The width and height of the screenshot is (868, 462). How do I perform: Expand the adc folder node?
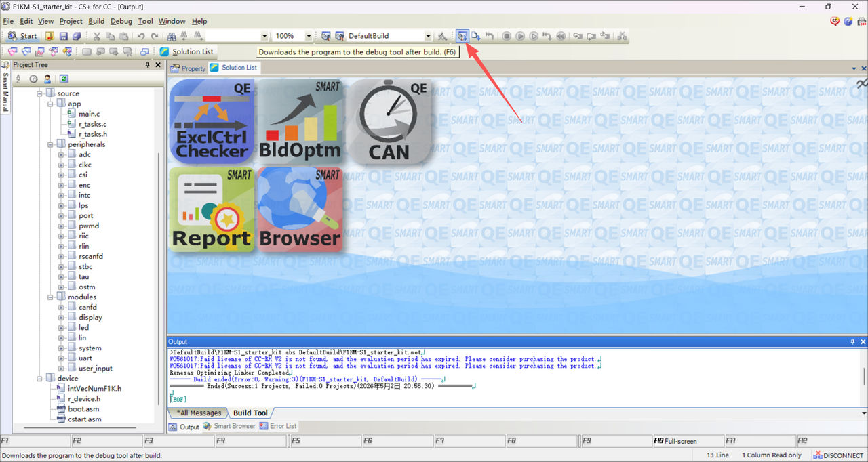click(x=61, y=154)
